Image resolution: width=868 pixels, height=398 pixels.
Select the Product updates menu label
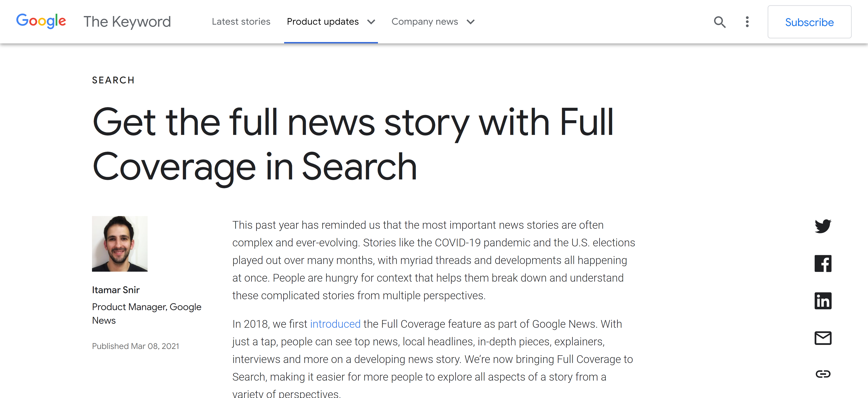click(x=323, y=21)
